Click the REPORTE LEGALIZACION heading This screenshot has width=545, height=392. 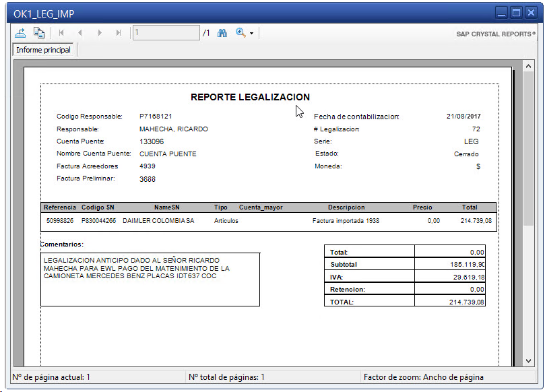click(250, 97)
